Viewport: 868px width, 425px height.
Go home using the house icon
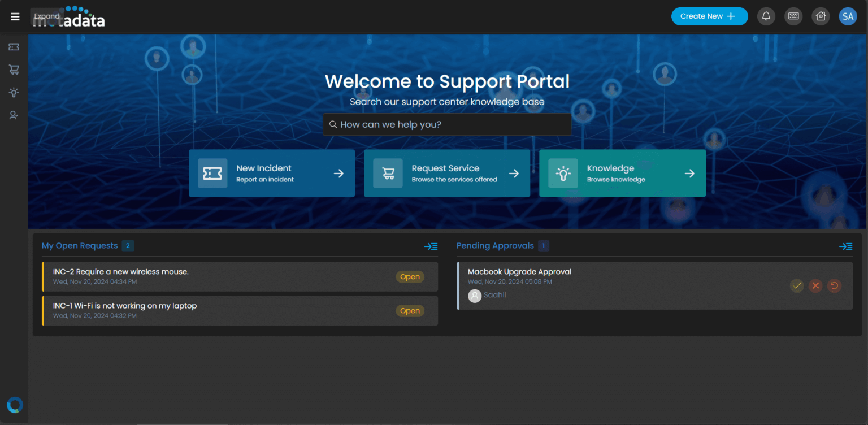(x=820, y=16)
